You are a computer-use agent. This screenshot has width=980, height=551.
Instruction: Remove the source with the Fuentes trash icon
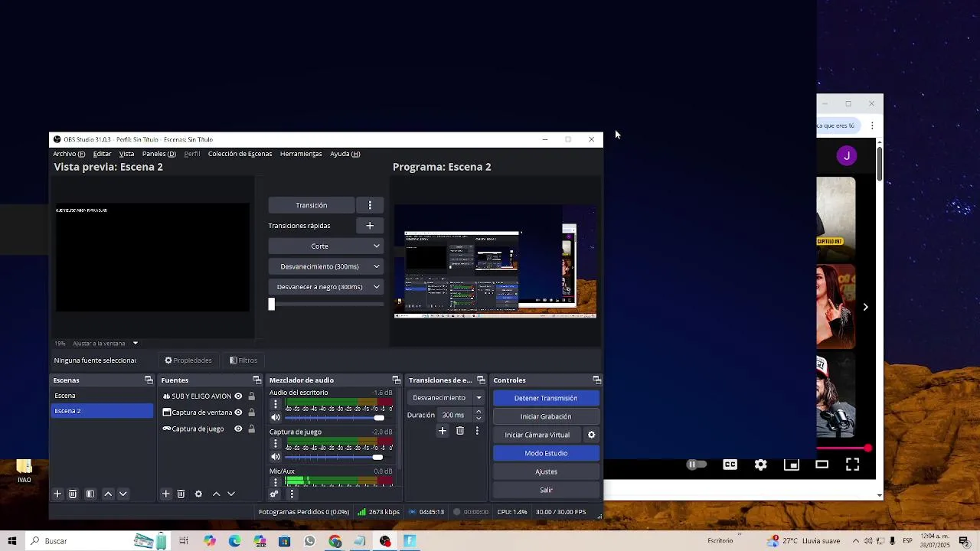point(181,494)
